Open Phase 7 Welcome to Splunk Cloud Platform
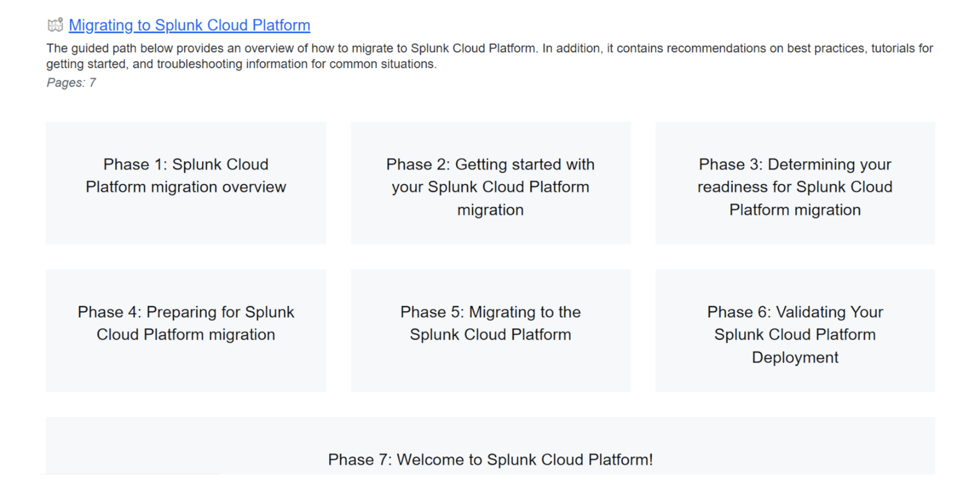Image resolution: width=980 pixels, height=490 pixels. pos(490,459)
